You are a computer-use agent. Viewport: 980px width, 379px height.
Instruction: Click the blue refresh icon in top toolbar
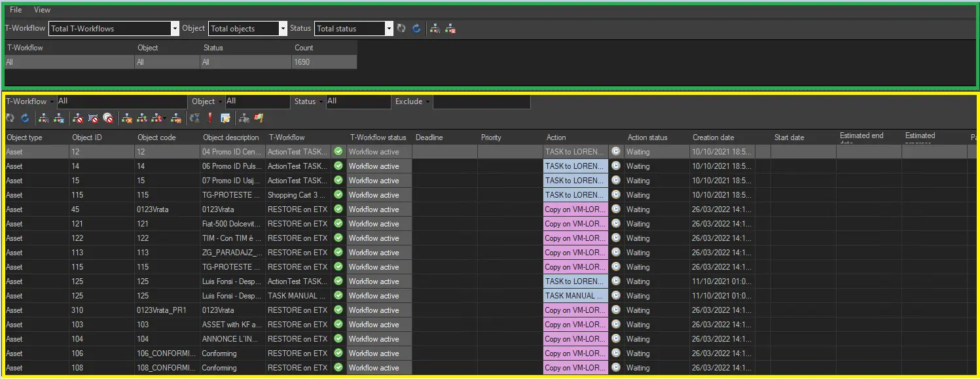pos(416,29)
